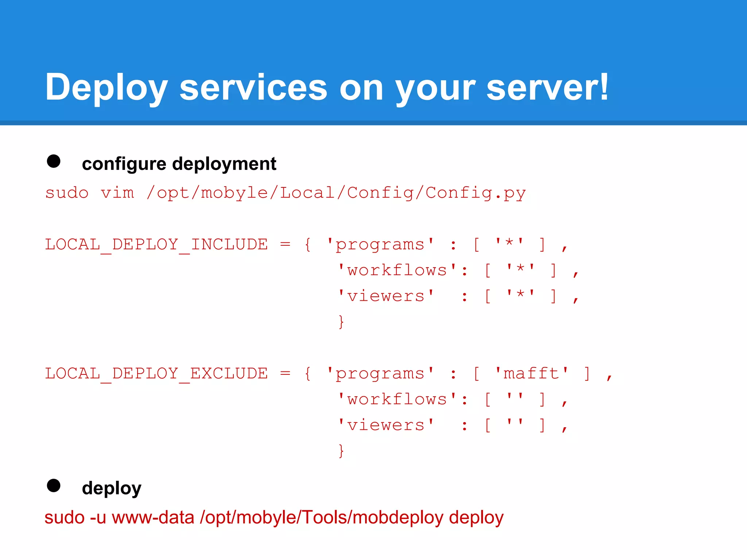
Task: Click the 'mafft' value in exclude programs
Action: 531,373
